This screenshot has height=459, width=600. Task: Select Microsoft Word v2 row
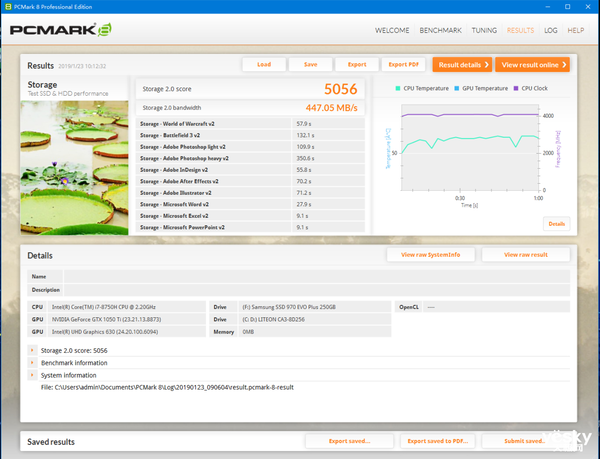(x=250, y=204)
